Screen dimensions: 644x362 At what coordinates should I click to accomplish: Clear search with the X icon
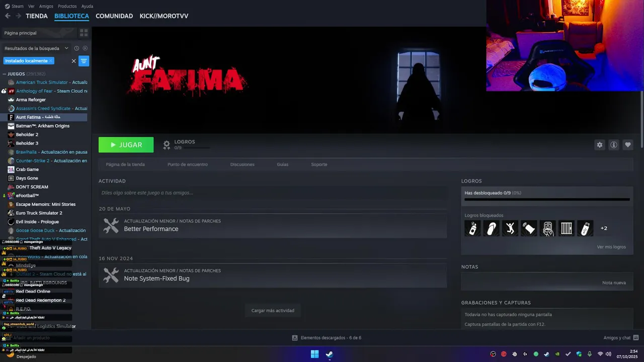click(73, 61)
